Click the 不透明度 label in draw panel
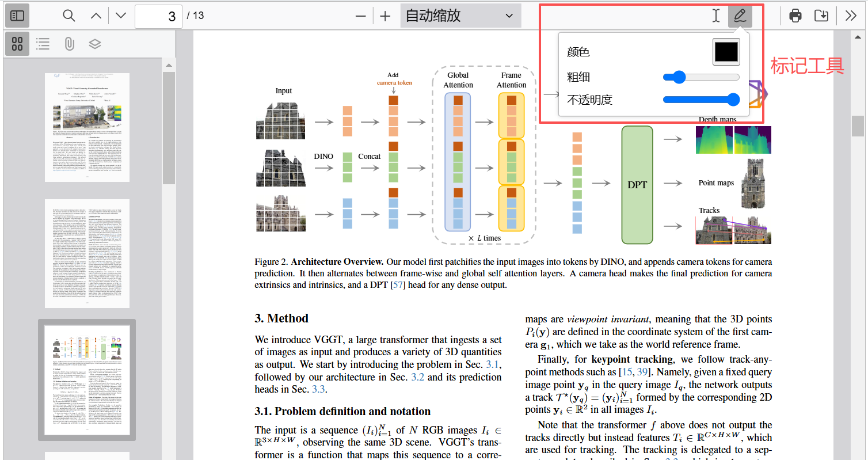 [589, 100]
